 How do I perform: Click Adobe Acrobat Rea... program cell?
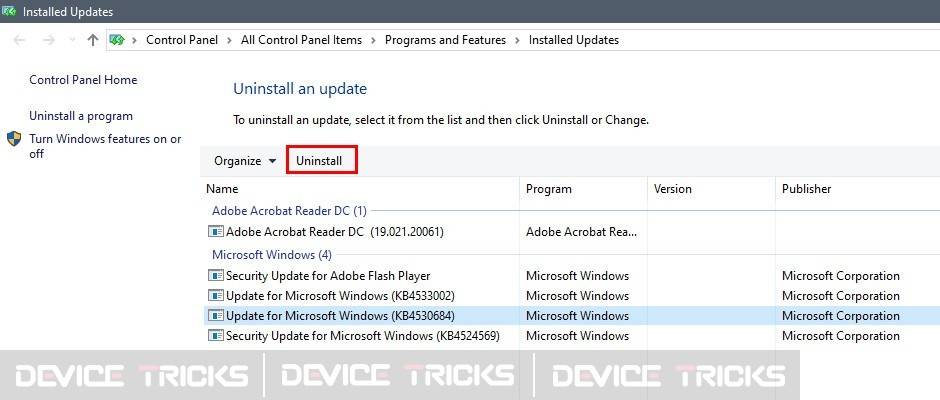(x=582, y=232)
